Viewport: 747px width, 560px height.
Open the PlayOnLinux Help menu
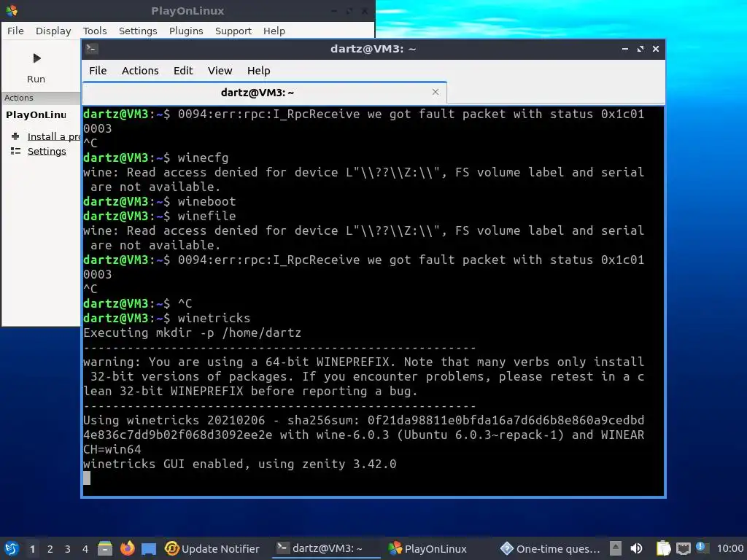coord(274,31)
